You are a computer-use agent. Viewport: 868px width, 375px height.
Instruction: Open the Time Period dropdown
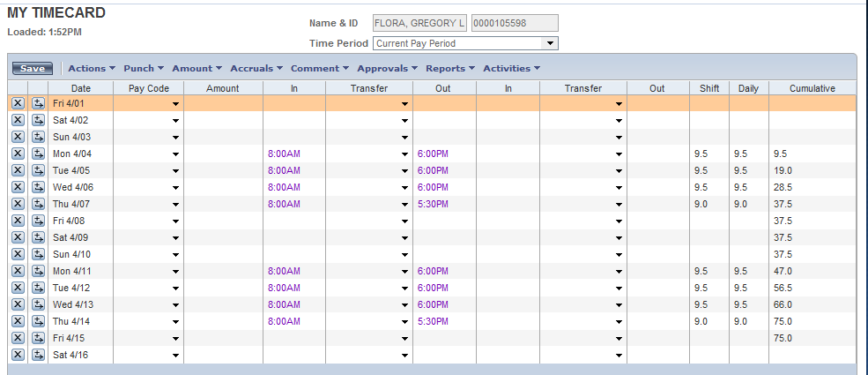(551, 42)
